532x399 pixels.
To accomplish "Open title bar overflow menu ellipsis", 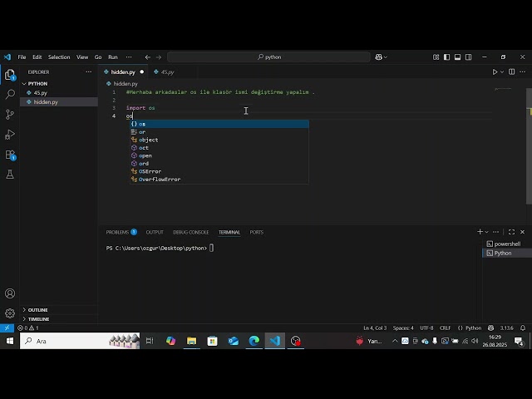I will click(x=129, y=57).
